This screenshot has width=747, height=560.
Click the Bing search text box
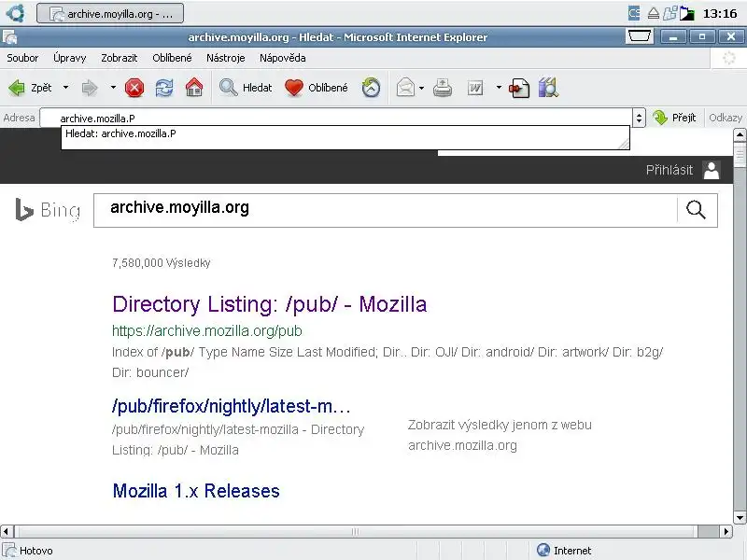[x=385, y=210]
